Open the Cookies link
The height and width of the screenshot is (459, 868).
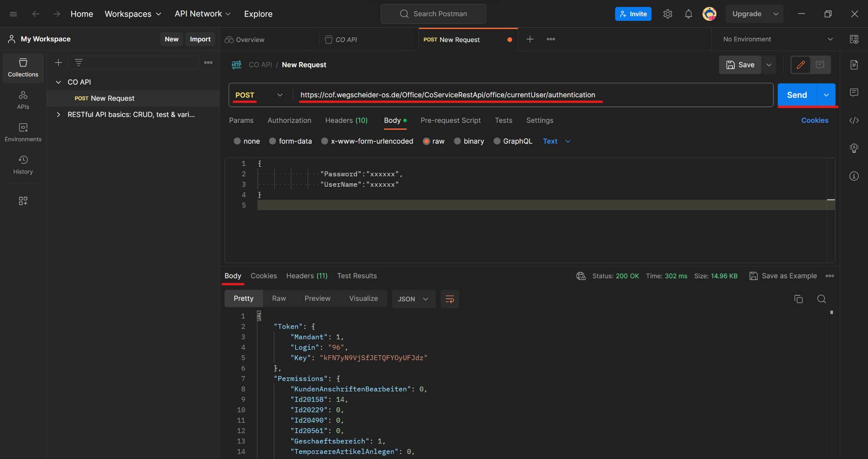tap(815, 120)
